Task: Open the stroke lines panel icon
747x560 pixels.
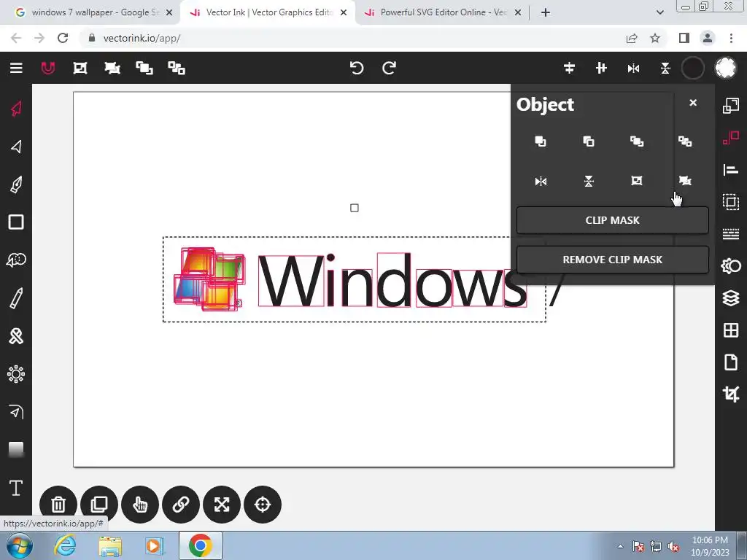Action: (x=731, y=234)
